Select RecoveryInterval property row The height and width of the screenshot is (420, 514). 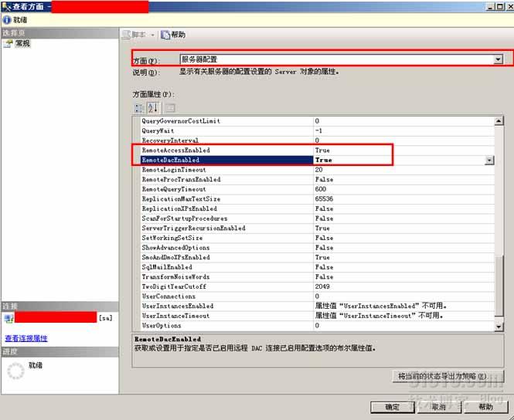(317, 141)
